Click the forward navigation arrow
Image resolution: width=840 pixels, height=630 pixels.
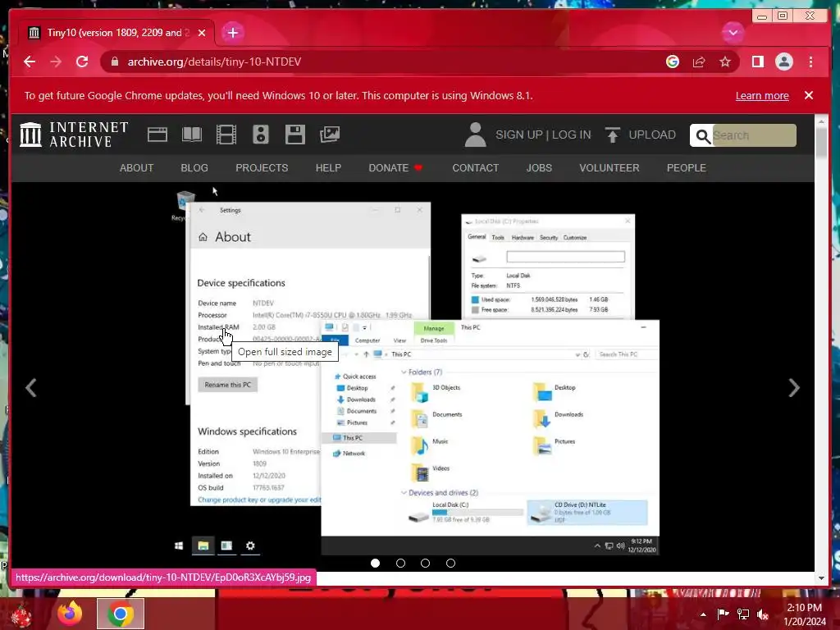coord(56,62)
